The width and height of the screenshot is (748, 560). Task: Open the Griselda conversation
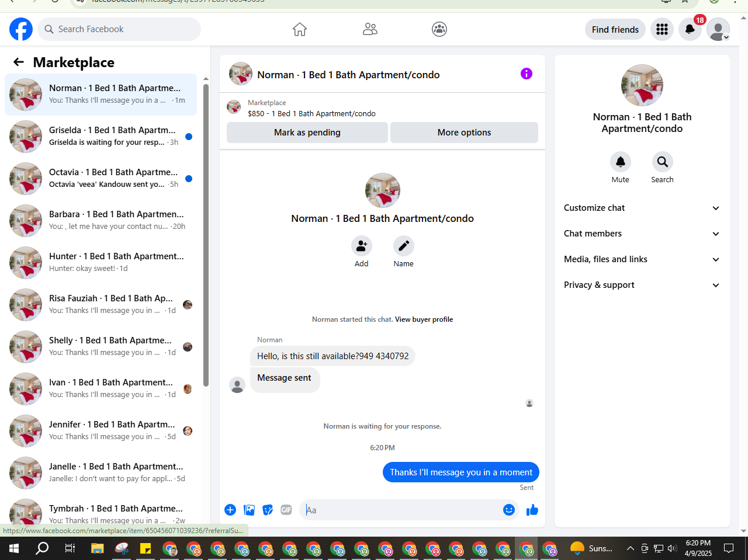[x=101, y=137]
